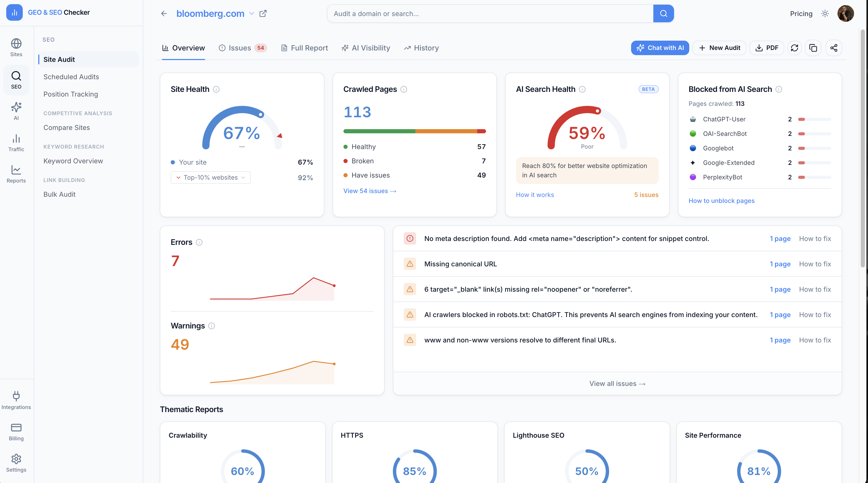
Task: Open the Reports sidebar section
Action: [16, 174]
